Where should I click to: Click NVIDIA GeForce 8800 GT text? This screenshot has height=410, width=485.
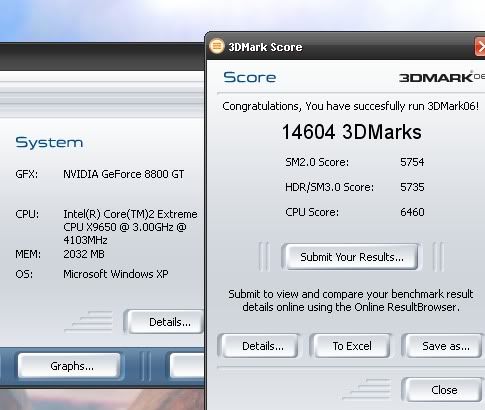pos(123,174)
